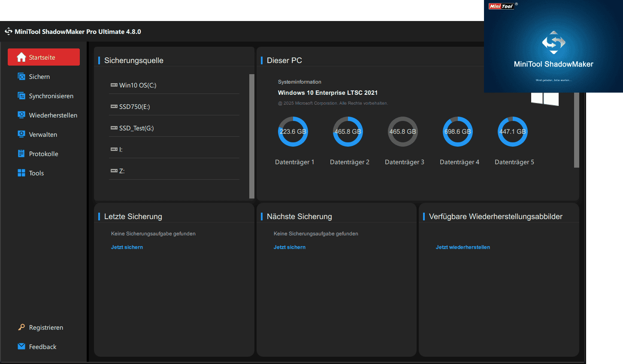Click the Datenträger 2 usage ring

pos(348,132)
